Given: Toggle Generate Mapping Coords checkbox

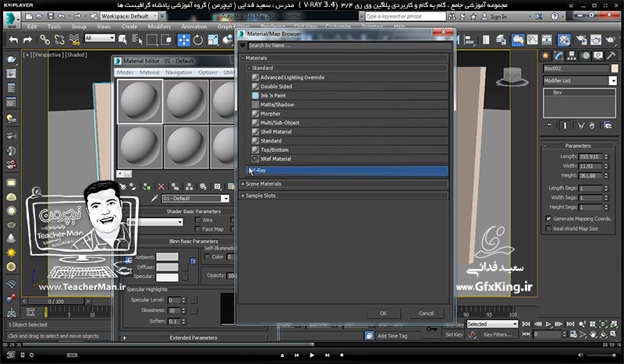Looking at the screenshot, I should coord(548,218).
